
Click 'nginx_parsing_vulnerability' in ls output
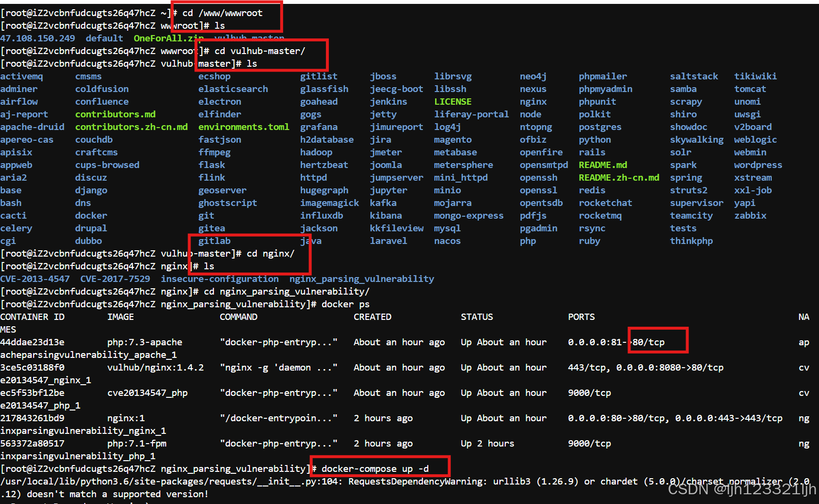[362, 279]
